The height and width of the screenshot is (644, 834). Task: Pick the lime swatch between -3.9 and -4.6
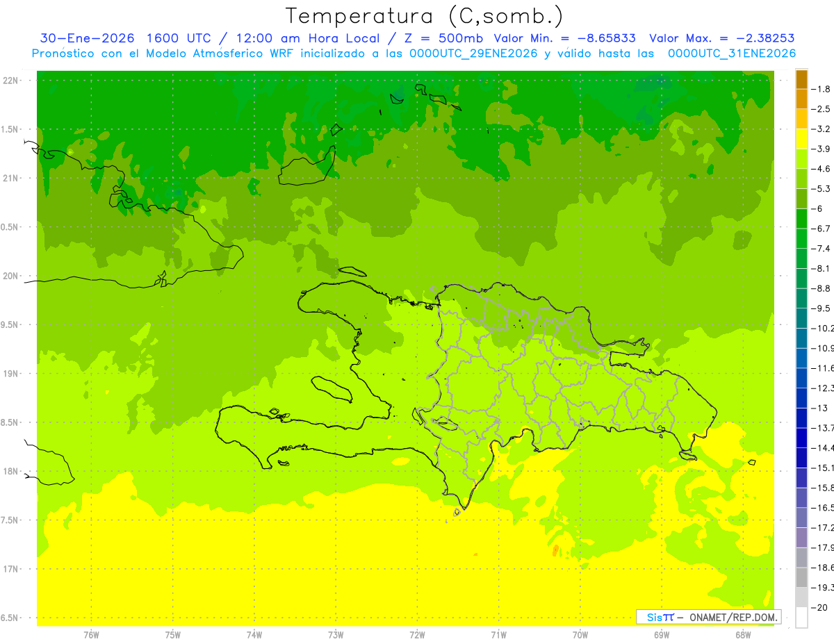[x=801, y=159]
